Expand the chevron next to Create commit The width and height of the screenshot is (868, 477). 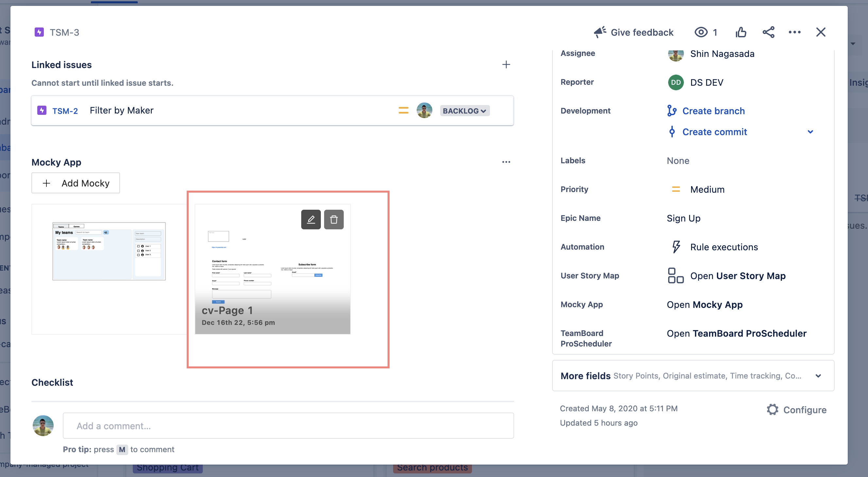click(x=810, y=132)
